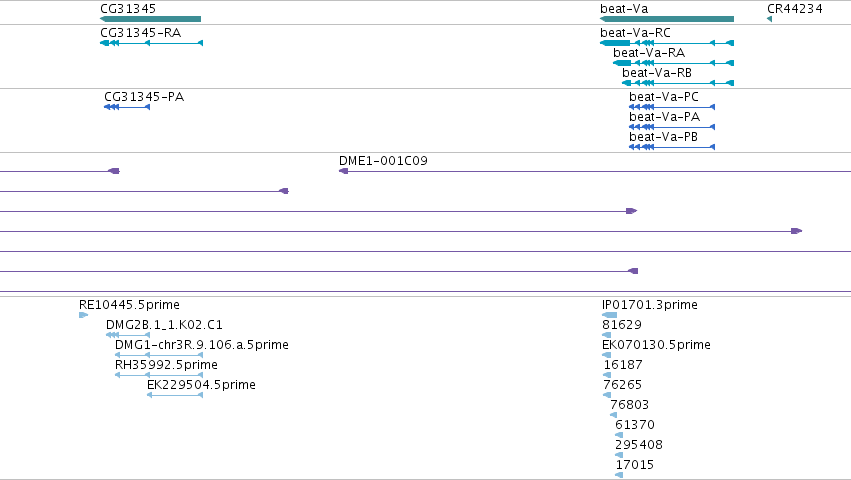Select the beat-Va gene bar
Screen dimensions: 851x480
tap(667, 19)
